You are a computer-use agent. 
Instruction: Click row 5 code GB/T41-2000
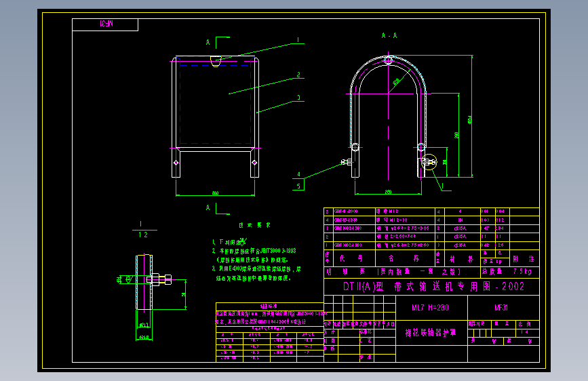346,212
